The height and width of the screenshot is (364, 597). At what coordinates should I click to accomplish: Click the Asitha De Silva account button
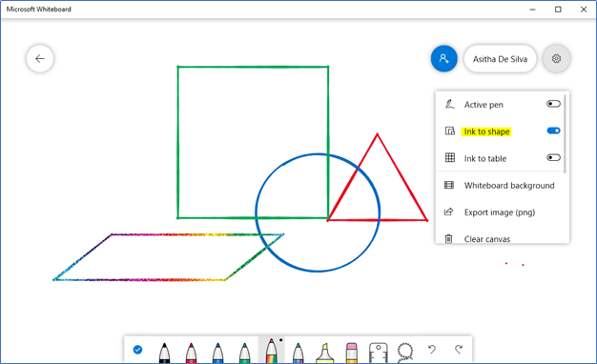(x=500, y=59)
